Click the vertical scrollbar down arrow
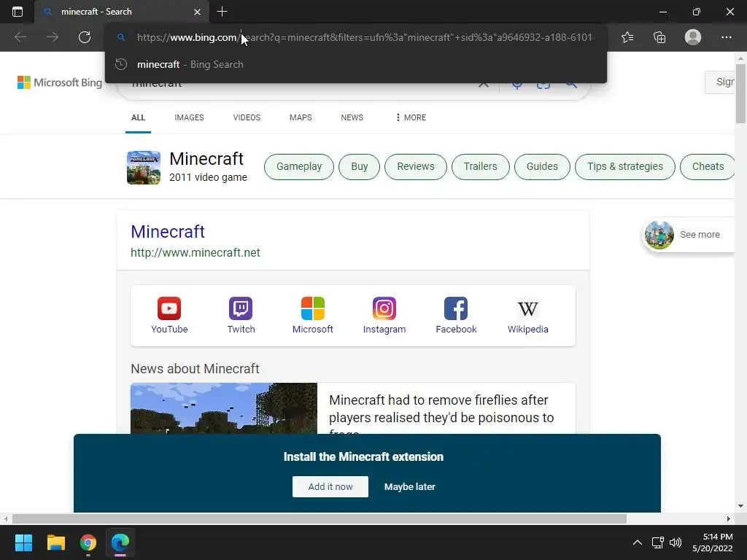Screen dimensions: 747x560 point(740,506)
